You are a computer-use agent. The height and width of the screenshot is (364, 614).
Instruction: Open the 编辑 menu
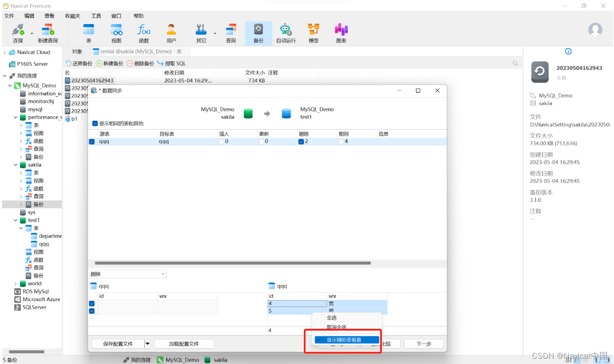pyautogui.click(x=29, y=16)
